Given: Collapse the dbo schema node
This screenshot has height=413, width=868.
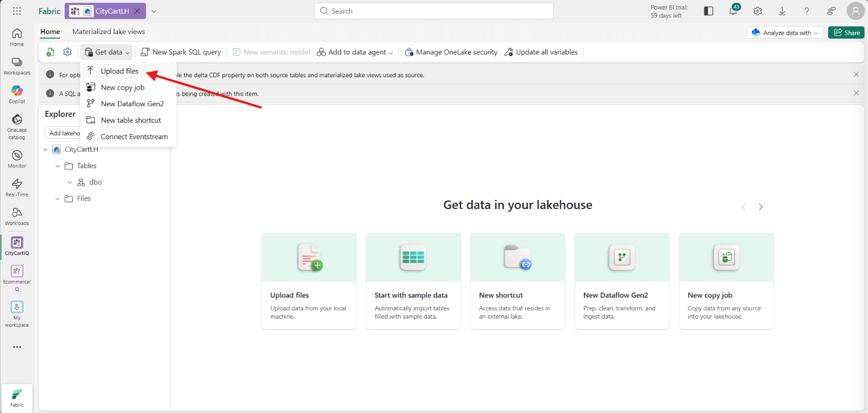Looking at the screenshot, I should click(70, 182).
